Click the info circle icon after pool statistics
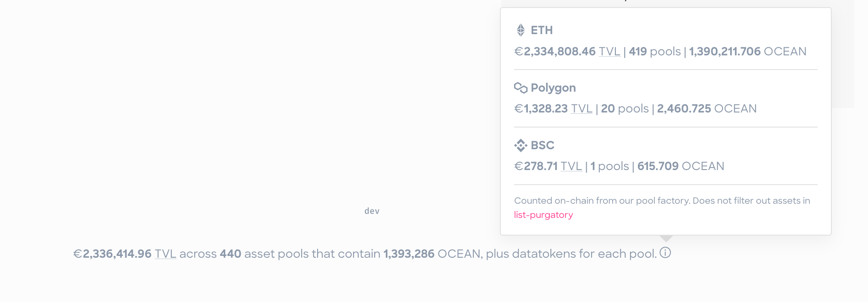The image size is (868, 302). point(665,253)
